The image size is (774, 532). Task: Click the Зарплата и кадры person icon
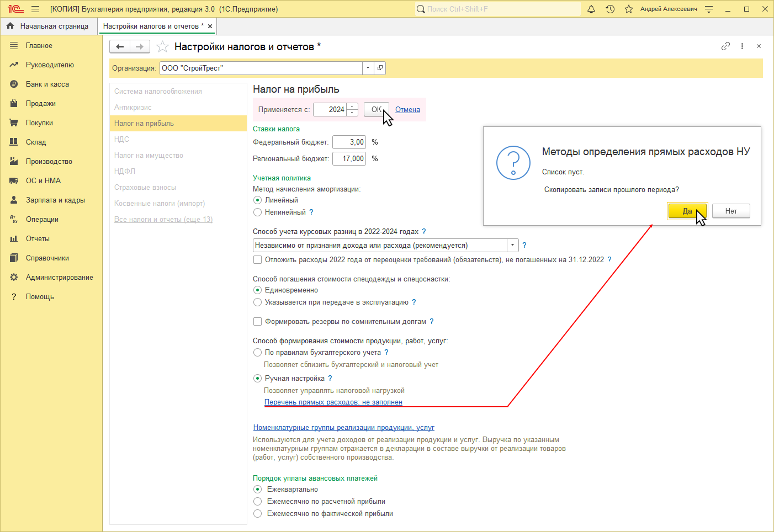(14, 200)
